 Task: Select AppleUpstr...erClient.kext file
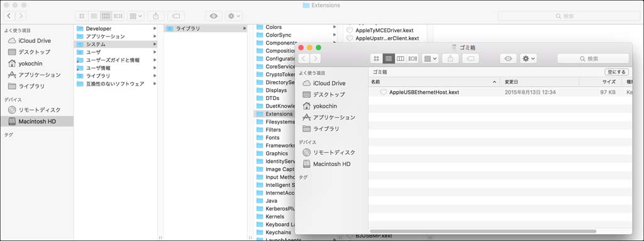coord(387,38)
